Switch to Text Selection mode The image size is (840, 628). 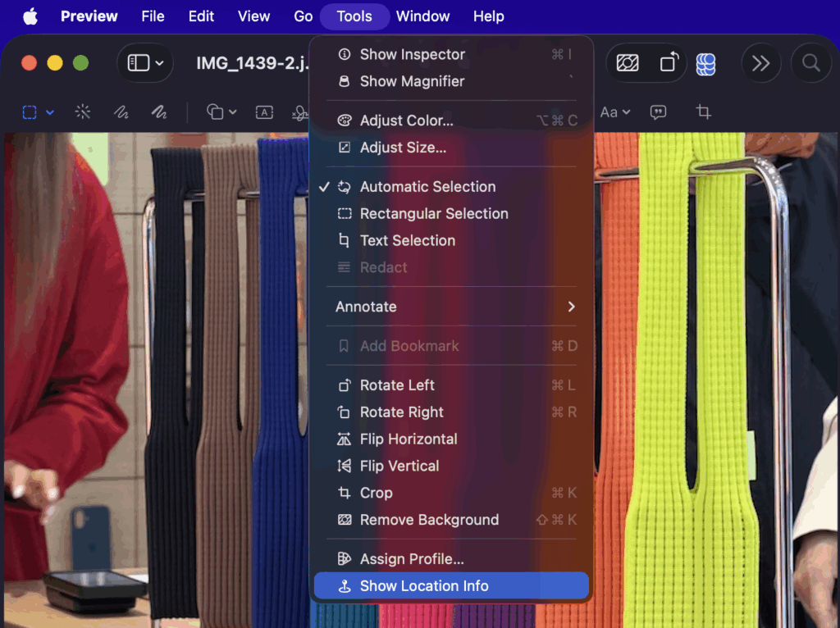pos(407,241)
